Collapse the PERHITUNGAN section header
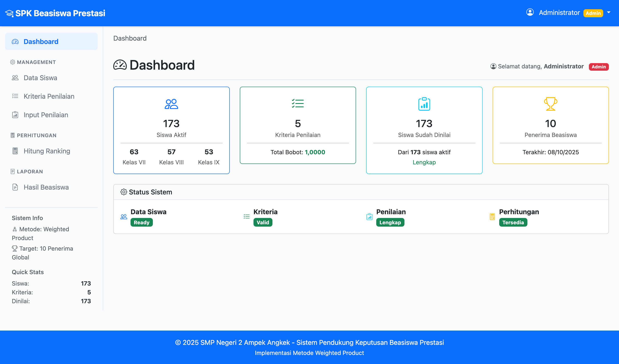The height and width of the screenshot is (364, 619). click(x=34, y=135)
